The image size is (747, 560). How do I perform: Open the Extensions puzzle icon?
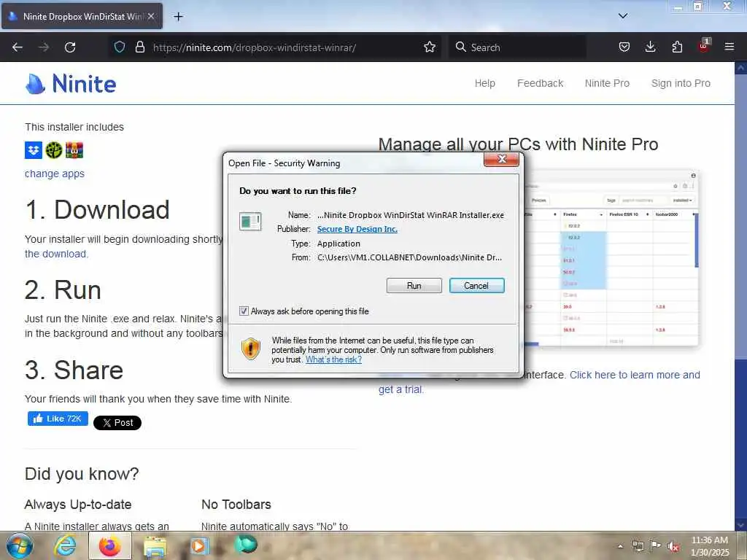[x=677, y=47]
